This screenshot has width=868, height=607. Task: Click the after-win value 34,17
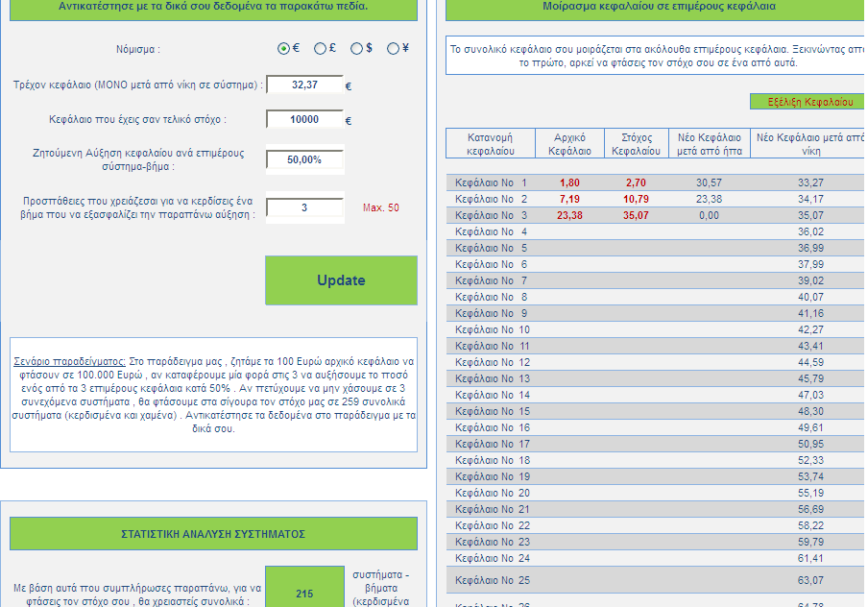pyautogui.click(x=810, y=199)
